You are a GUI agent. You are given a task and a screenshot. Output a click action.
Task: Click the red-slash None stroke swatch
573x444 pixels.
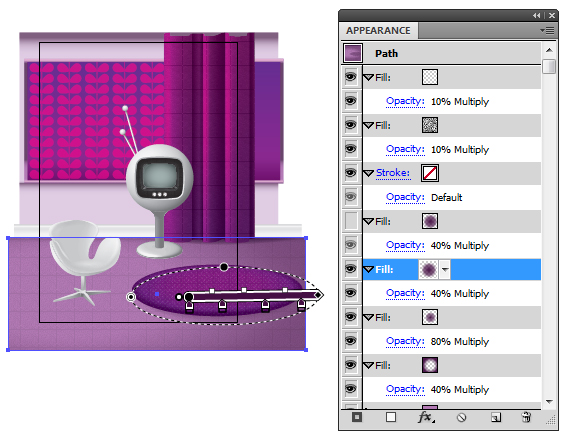coord(430,173)
